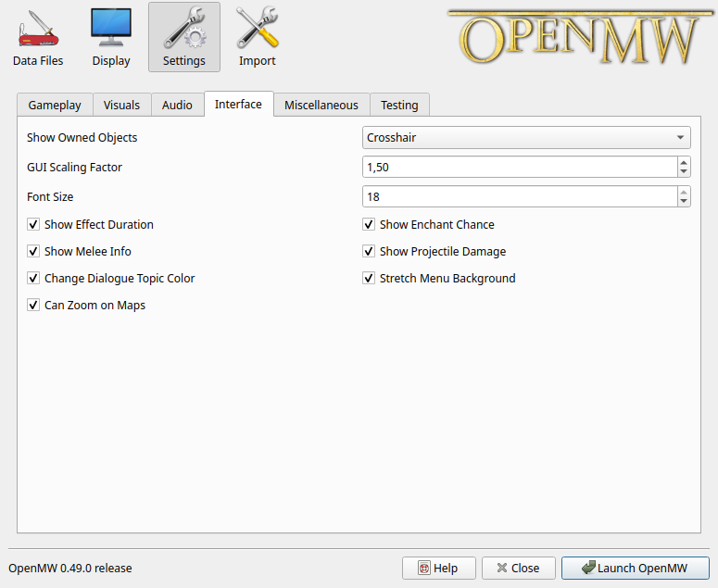Go to the Miscellaneous tab
Screen dimensions: 718x588
[321, 106]
